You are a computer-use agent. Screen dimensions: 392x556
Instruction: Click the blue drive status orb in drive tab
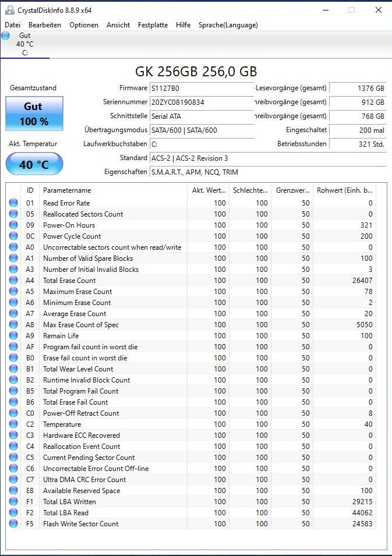click(x=5, y=36)
